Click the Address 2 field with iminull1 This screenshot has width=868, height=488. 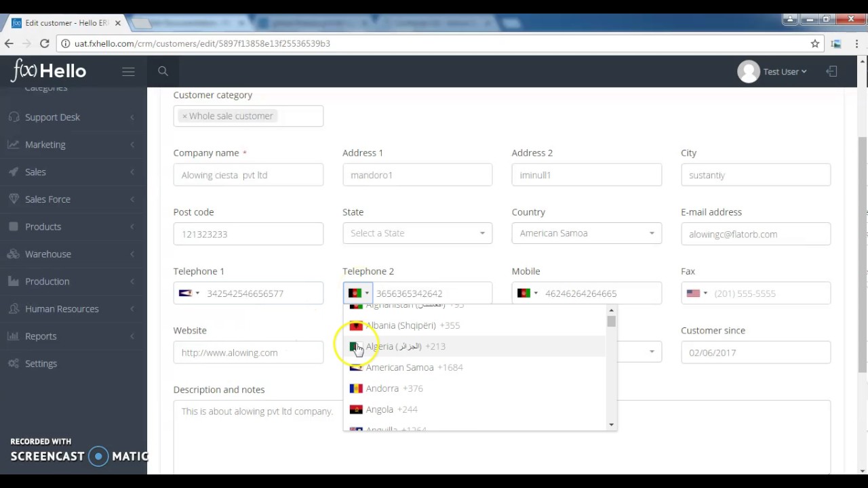pyautogui.click(x=587, y=175)
